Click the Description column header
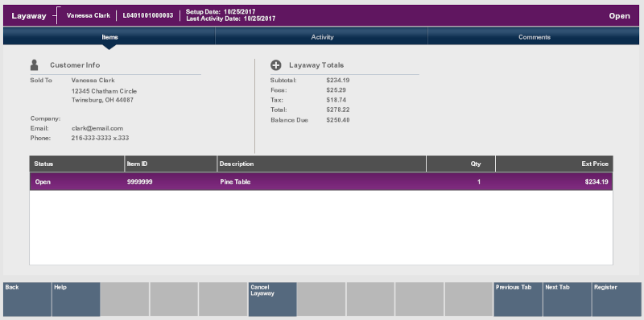The image size is (644, 320). [321, 164]
